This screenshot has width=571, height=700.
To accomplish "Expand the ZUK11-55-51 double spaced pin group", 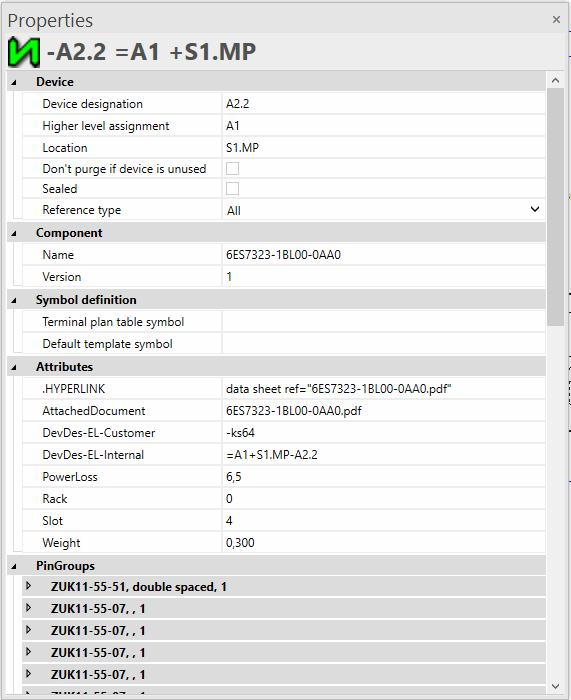I will point(29,586).
